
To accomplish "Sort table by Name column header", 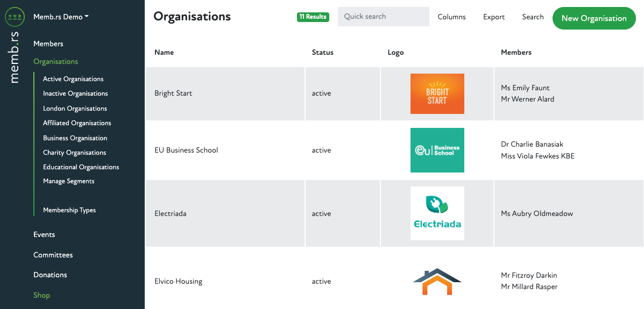I will 164,52.
